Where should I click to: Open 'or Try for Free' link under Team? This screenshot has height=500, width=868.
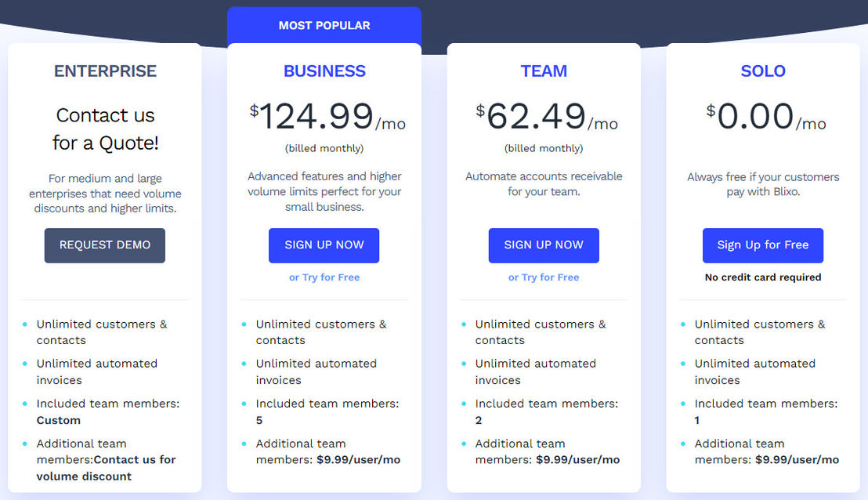tap(544, 277)
